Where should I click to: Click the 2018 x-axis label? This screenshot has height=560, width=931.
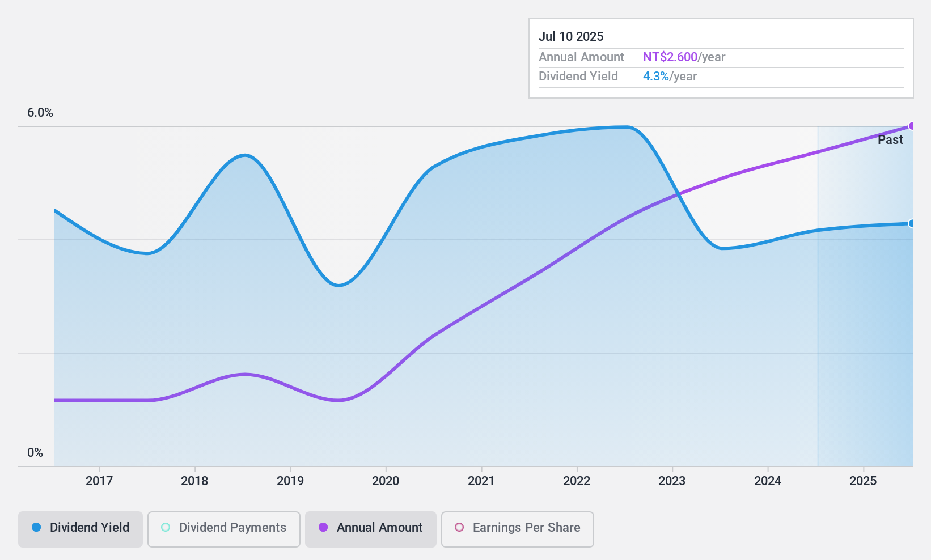tap(194, 481)
